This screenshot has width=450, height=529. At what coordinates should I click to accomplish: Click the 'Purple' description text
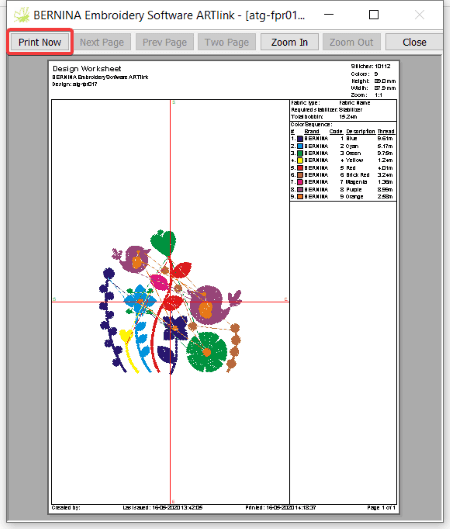pyautogui.click(x=354, y=190)
